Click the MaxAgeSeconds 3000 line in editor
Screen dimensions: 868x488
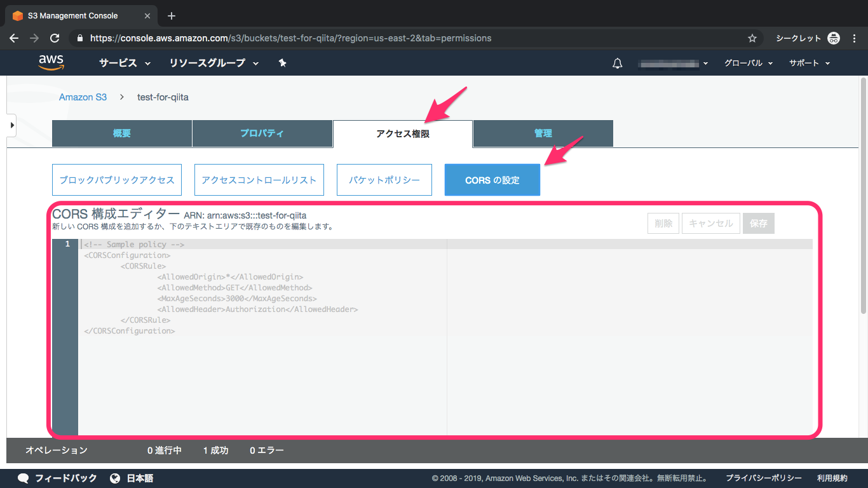[x=237, y=299]
